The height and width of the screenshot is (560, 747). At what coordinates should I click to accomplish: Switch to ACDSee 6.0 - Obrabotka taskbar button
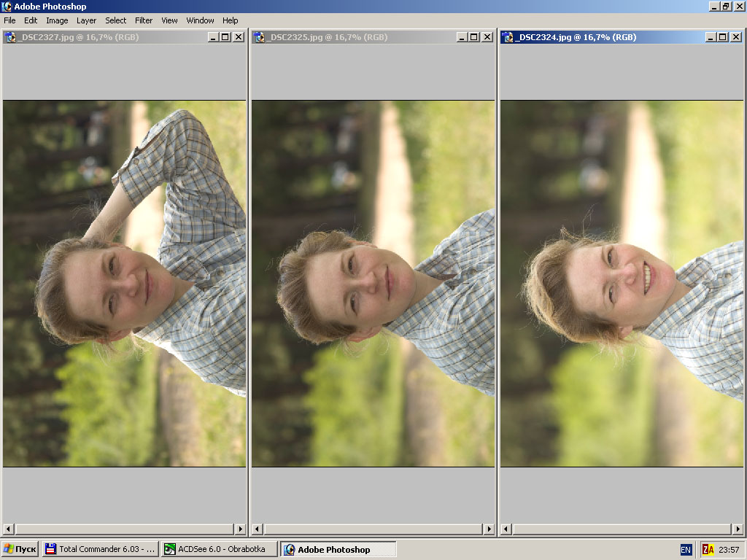(x=219, y=549)
